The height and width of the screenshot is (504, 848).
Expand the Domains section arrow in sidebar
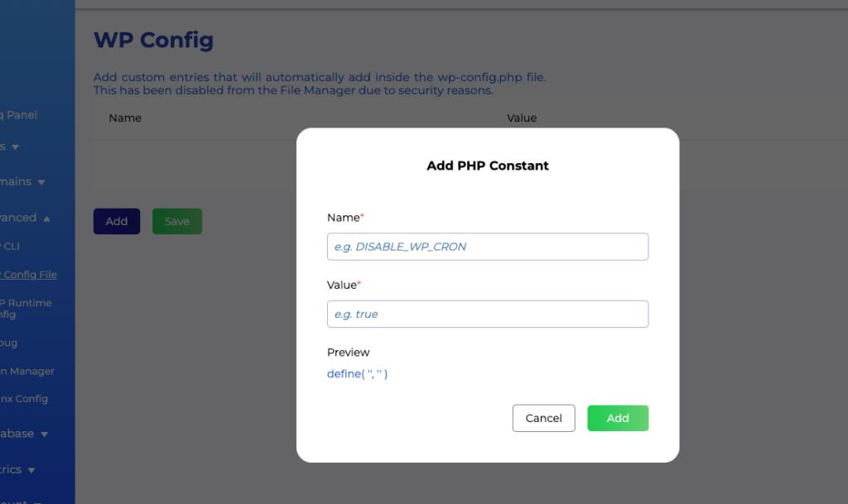[x=41, y=182]
